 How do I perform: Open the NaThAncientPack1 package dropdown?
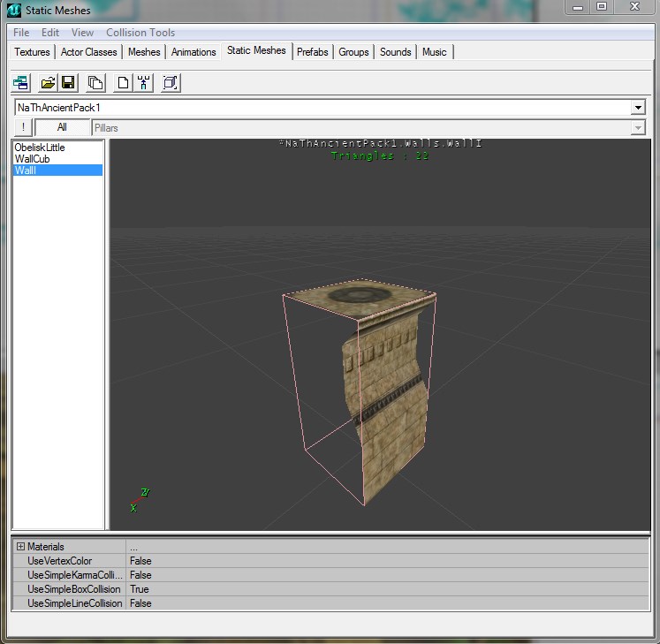638,108
